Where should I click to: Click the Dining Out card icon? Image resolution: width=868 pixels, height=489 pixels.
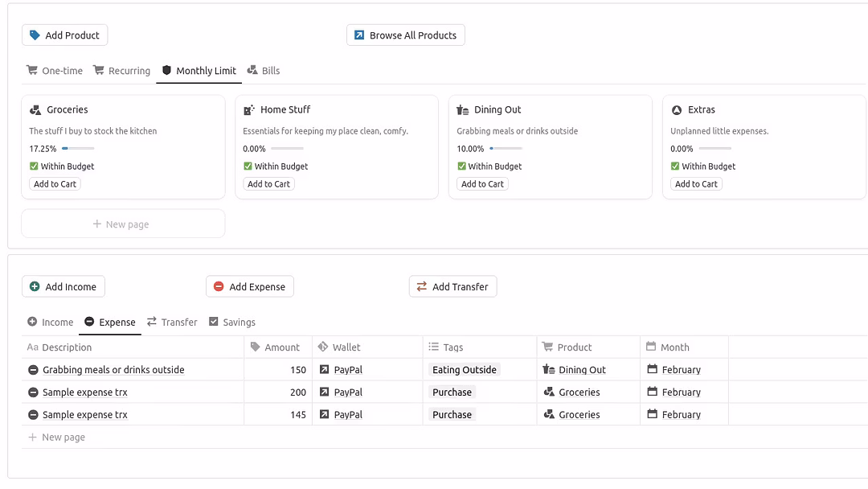click(463, 110)
